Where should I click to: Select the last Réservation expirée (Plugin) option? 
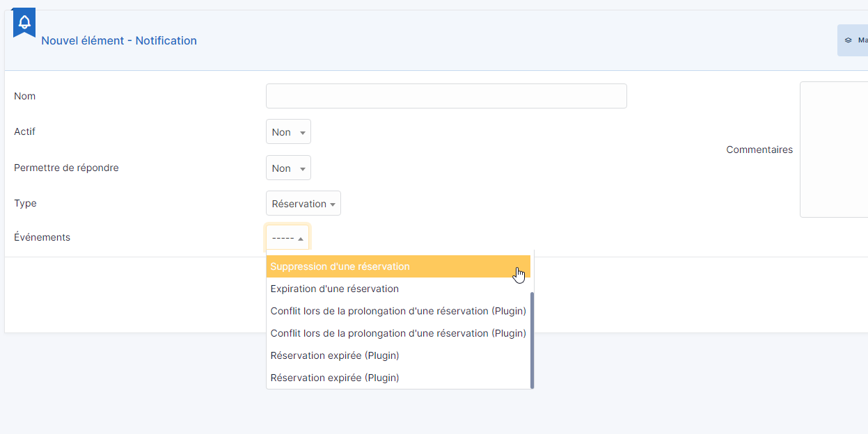tap(398, 378)
